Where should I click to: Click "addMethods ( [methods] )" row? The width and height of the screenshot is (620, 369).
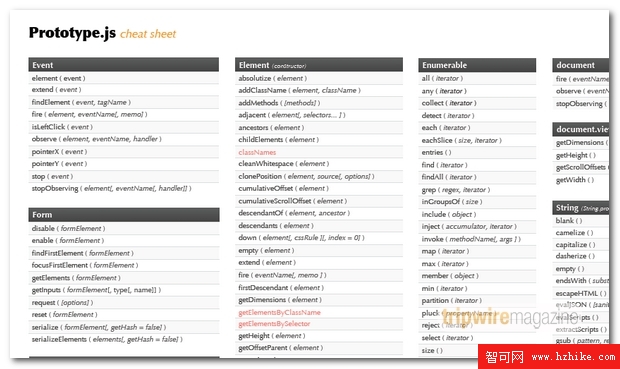point(319,103)
